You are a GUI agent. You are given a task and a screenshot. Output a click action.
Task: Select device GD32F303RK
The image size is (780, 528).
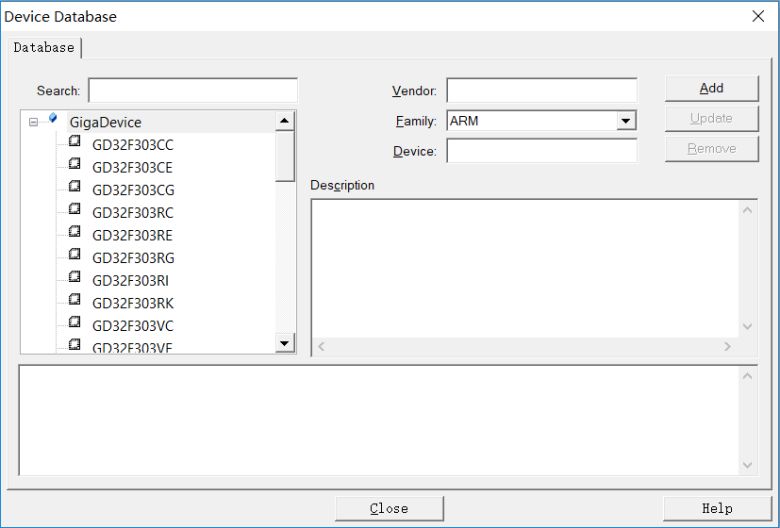pyautogui.click(x=133, y=304)
